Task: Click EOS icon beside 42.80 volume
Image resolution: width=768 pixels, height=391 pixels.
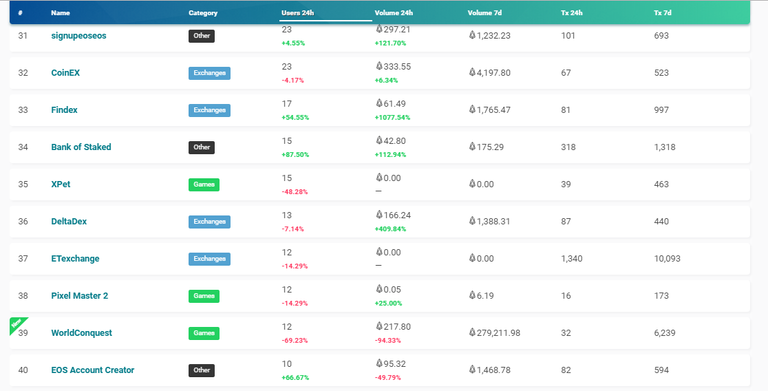Action: [x=379, y=140]
